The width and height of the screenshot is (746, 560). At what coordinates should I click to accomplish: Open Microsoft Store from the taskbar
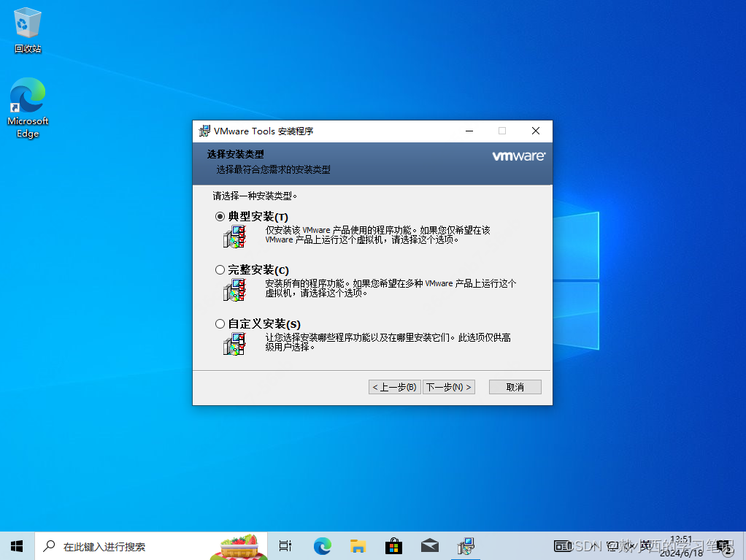pos(394,546)
